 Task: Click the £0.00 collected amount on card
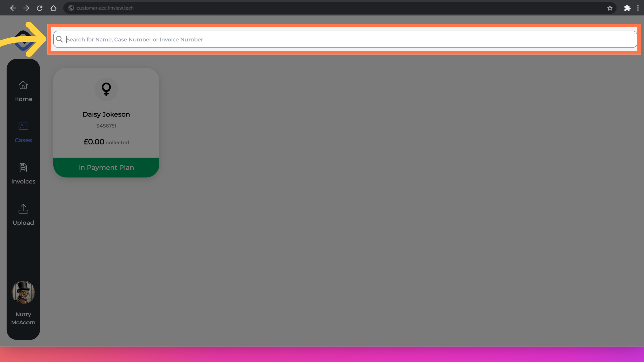pyautogui.click(x=106, y=141)
